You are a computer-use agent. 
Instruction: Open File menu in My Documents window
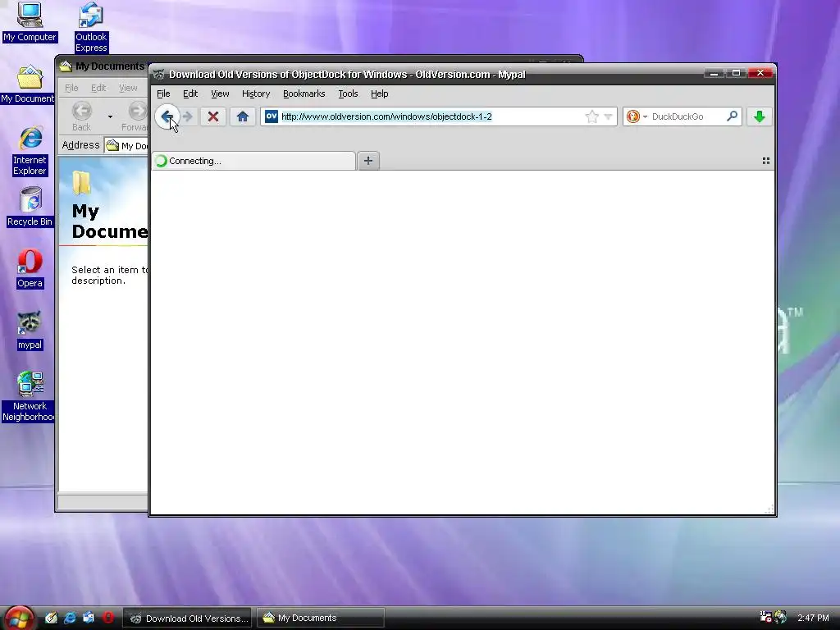click(x=71, y=88)
